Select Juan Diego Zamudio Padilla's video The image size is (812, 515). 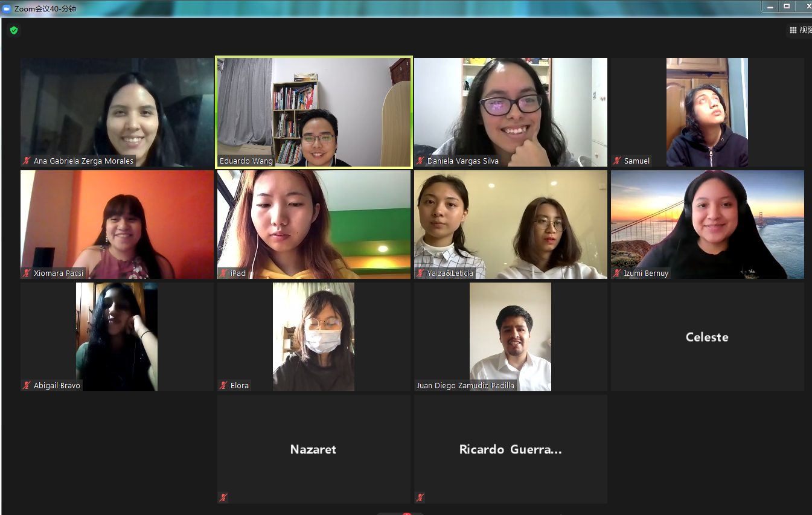(x=511, y=337)
